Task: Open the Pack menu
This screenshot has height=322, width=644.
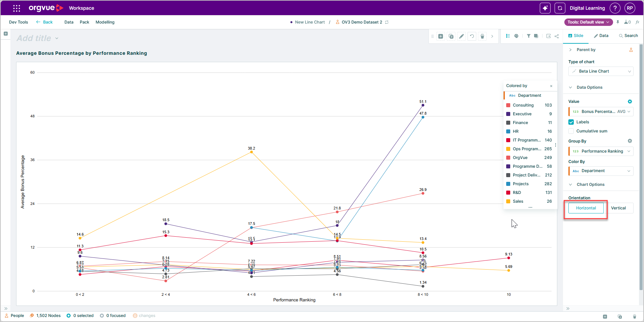Action: coord(84,22)
